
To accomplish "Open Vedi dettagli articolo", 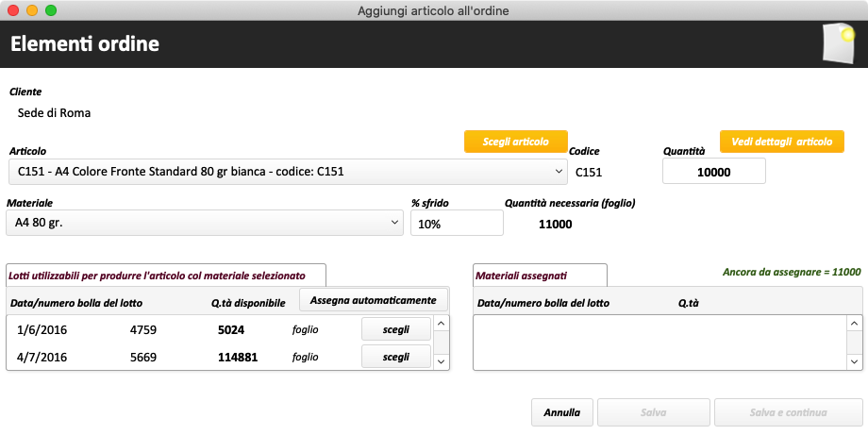I will (x=781, y=142).
